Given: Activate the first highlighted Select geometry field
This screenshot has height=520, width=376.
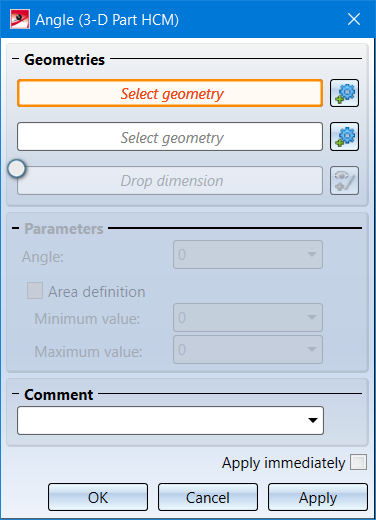Looking at the screenshot, I should (x=170, y=93).
